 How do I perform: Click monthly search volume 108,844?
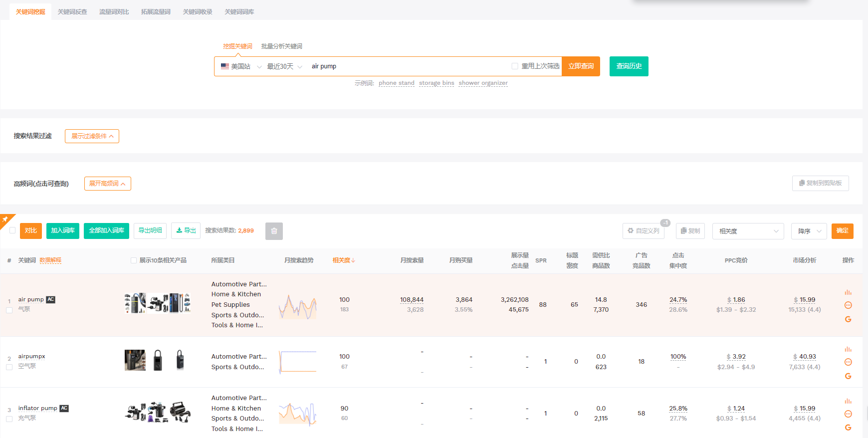pyautogui.click(x=412, y=300)
